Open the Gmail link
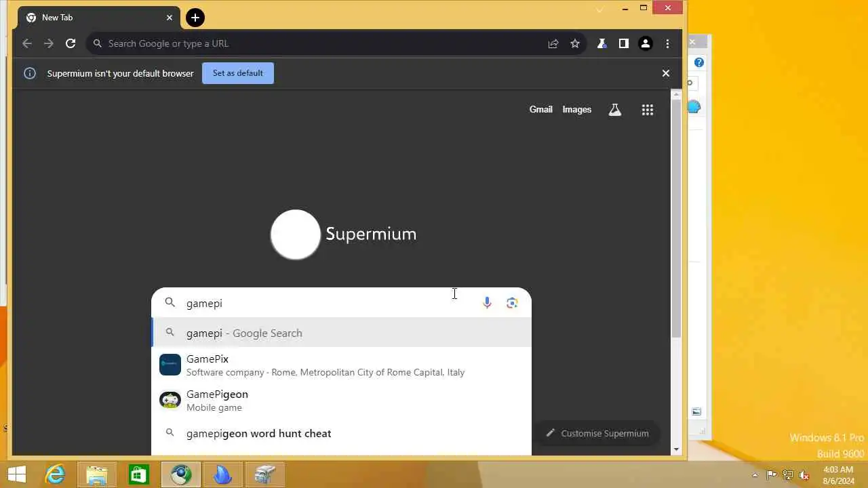 541,109
